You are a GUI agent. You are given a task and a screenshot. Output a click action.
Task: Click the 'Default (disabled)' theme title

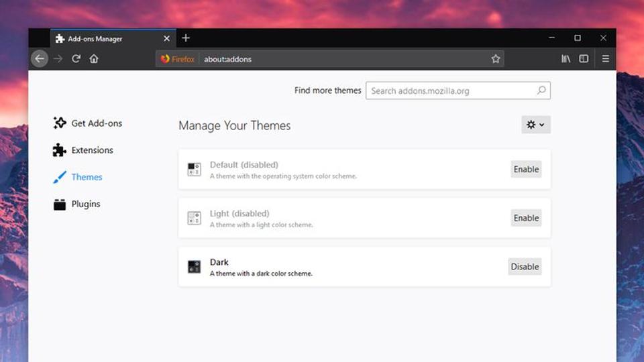(244, 165)
